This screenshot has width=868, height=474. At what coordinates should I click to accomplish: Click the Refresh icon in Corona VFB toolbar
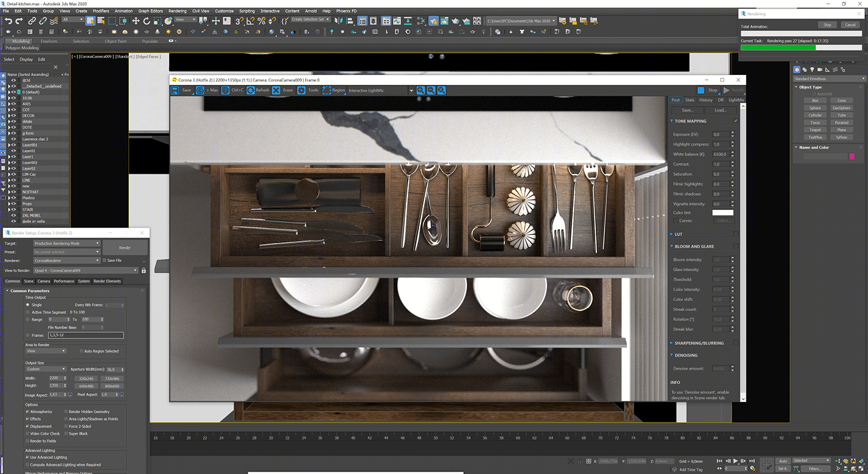[x=250, y=90]
